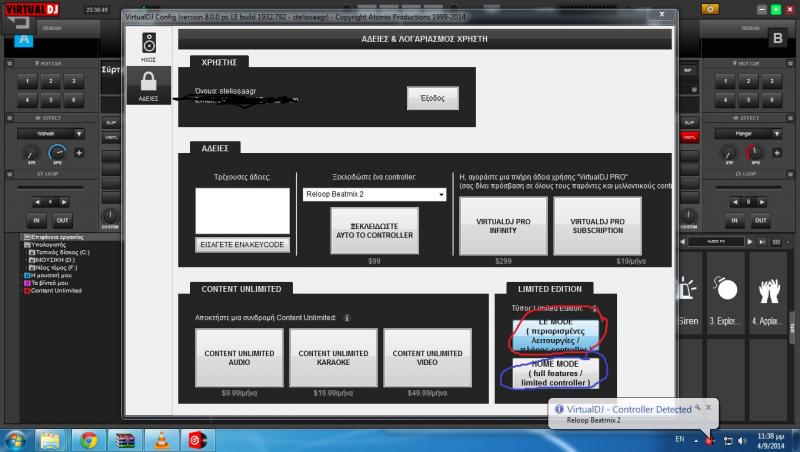Open File Explorer from taskbar

[50, 440]
